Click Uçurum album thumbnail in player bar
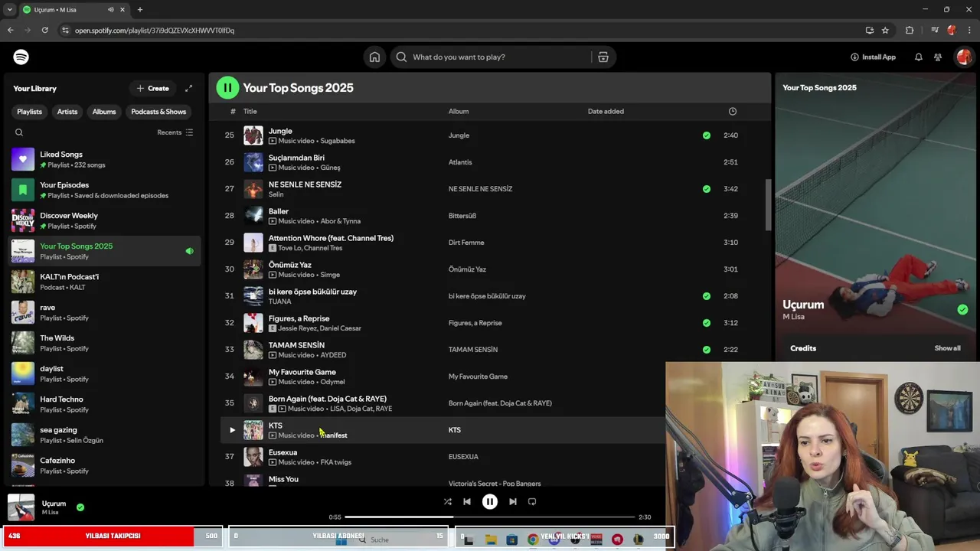 click(x=21, y=507)
